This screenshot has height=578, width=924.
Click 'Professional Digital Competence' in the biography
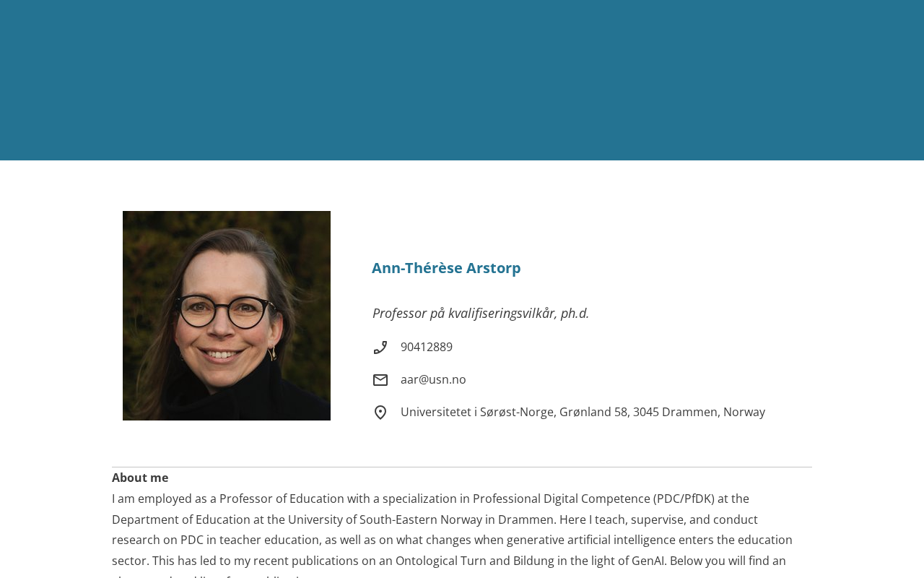[x=562, y=499]
